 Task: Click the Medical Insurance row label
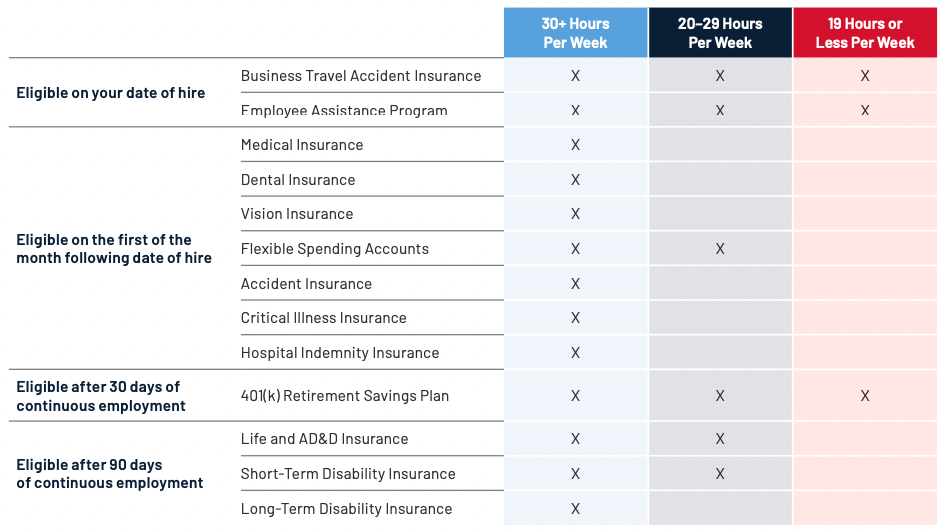(x=302, y=145)
